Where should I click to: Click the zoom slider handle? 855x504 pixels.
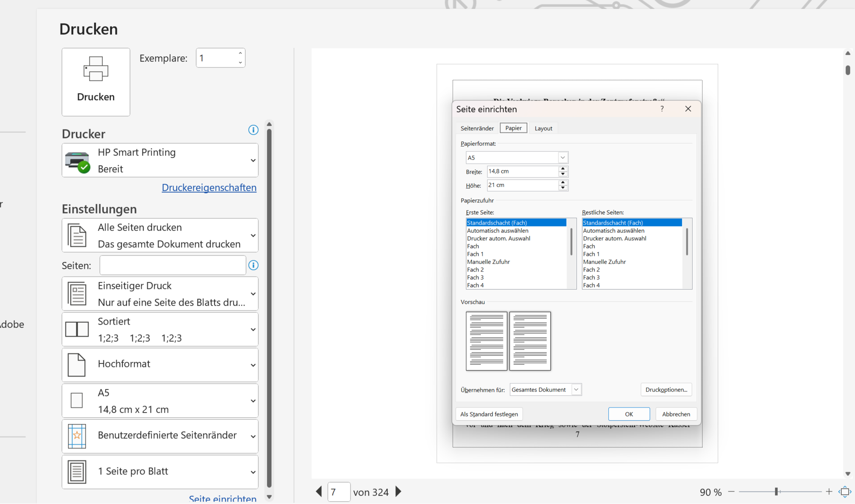(776, 492)
